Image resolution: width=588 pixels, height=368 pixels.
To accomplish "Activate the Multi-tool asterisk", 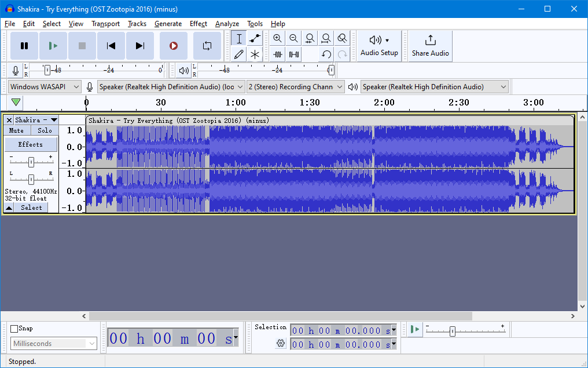I will tap(255, 54).
